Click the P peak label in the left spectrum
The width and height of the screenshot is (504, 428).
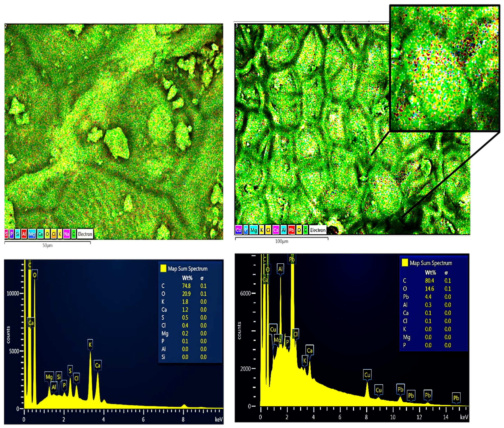64,385
